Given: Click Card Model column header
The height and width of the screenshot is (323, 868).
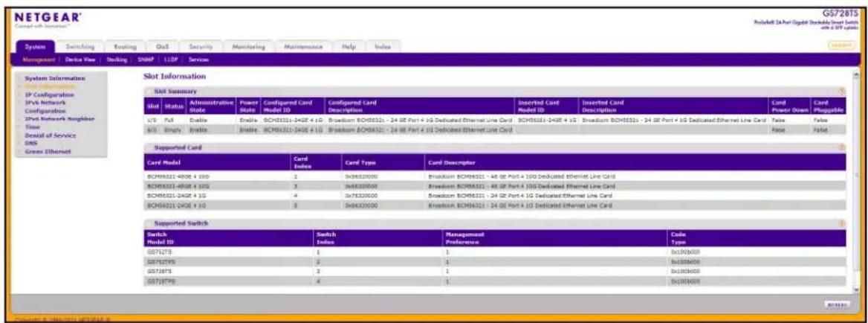Looking at the screenshot, I should point(216,162).
